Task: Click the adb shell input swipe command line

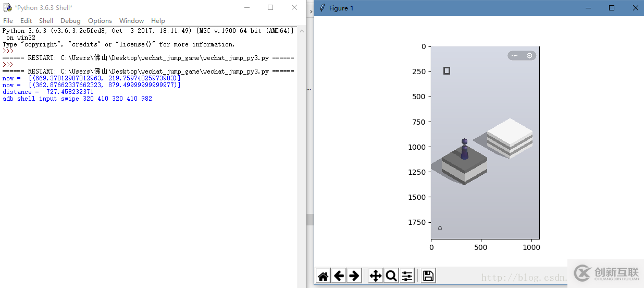Action: (x=77, y=99)
